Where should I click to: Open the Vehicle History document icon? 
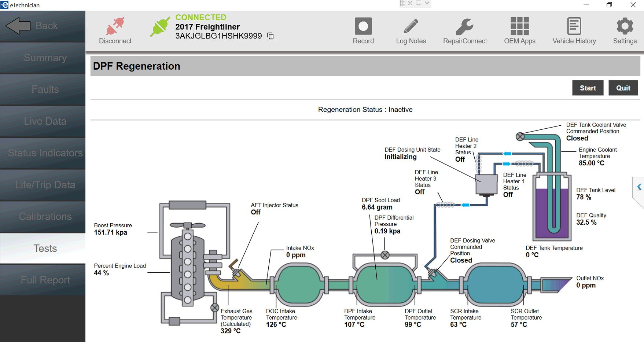(574, 26)
